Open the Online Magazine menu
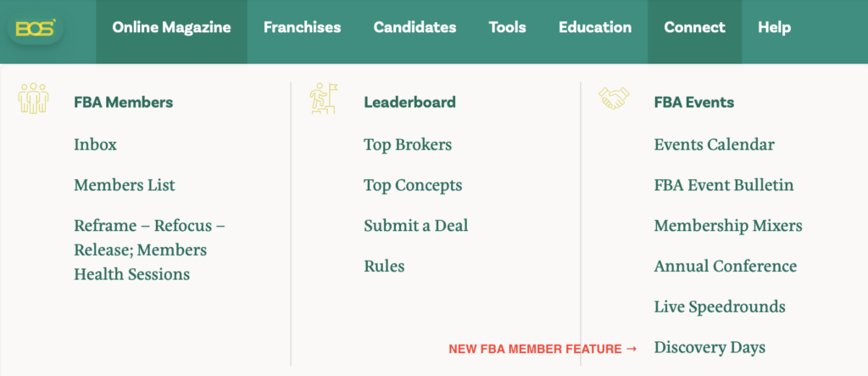Screen dimensions: 868x376 (x=171, y=27)
